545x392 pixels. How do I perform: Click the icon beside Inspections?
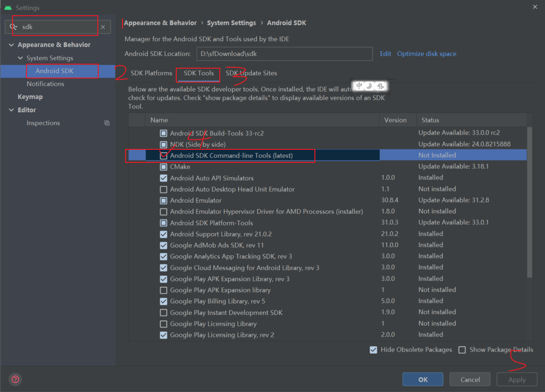click(107, 123)
